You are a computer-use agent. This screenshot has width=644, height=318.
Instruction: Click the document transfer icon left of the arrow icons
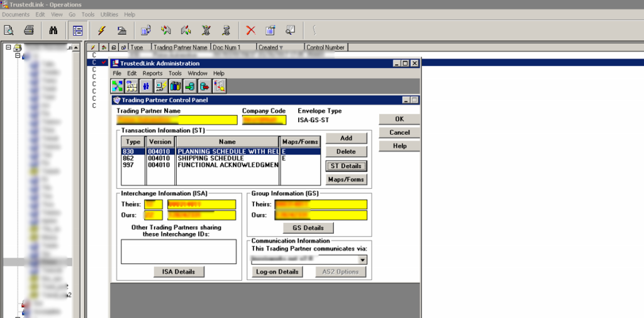point(146,30)
